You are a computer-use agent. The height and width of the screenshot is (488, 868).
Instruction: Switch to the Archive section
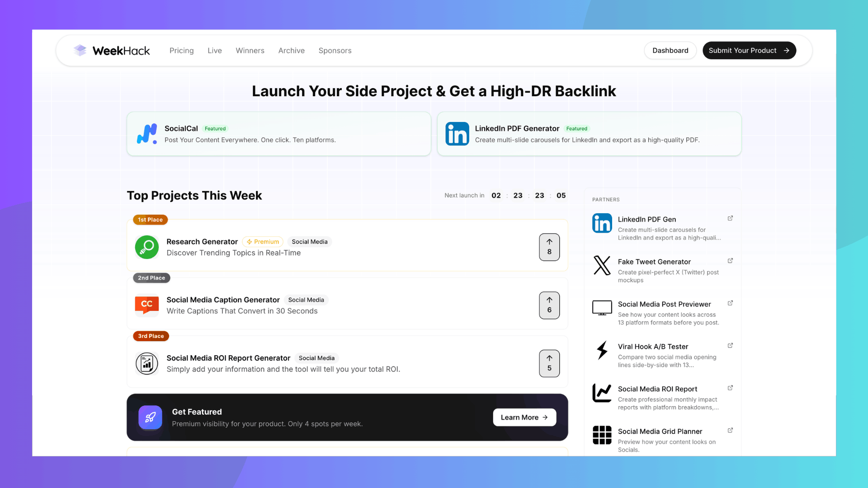[x=291, y=50]
